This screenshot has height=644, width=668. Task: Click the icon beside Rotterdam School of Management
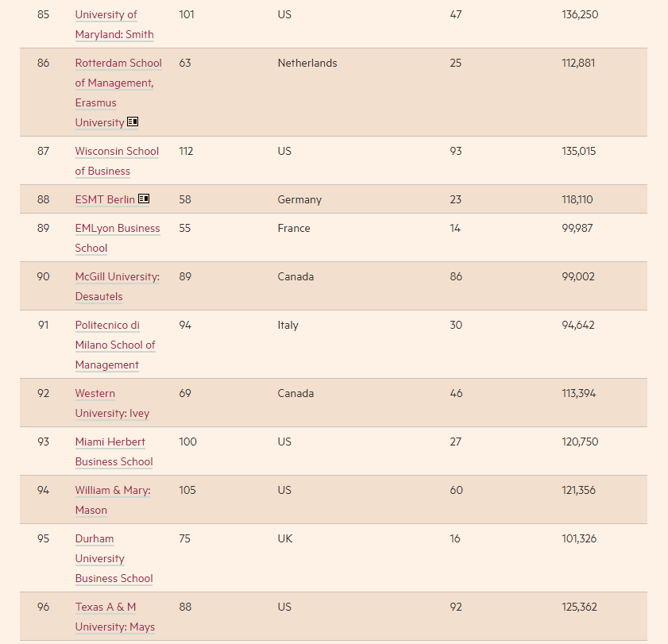133,122
